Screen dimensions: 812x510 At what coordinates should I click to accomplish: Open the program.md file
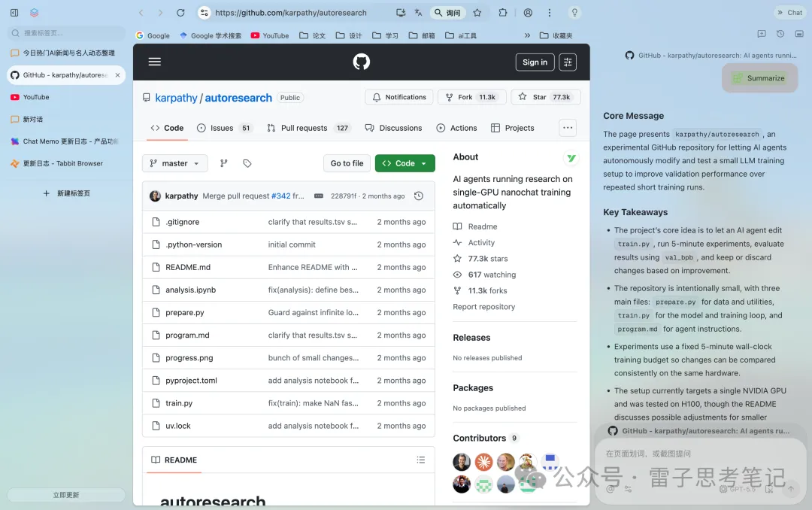[x=187, y=335]
